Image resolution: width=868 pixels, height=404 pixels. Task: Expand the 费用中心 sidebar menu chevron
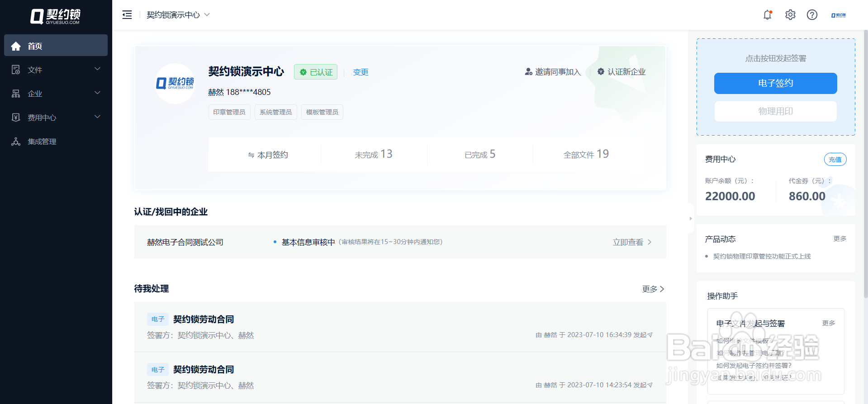[x=97, y=117]
